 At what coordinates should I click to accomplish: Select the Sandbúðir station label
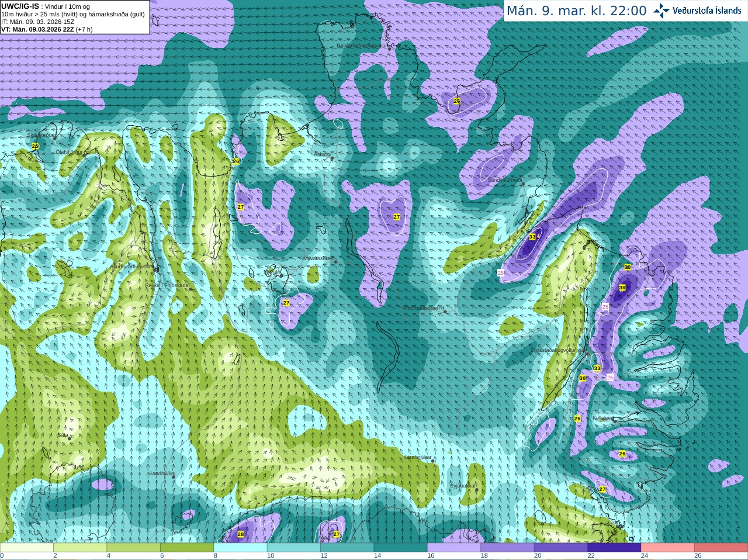(161, 473)
